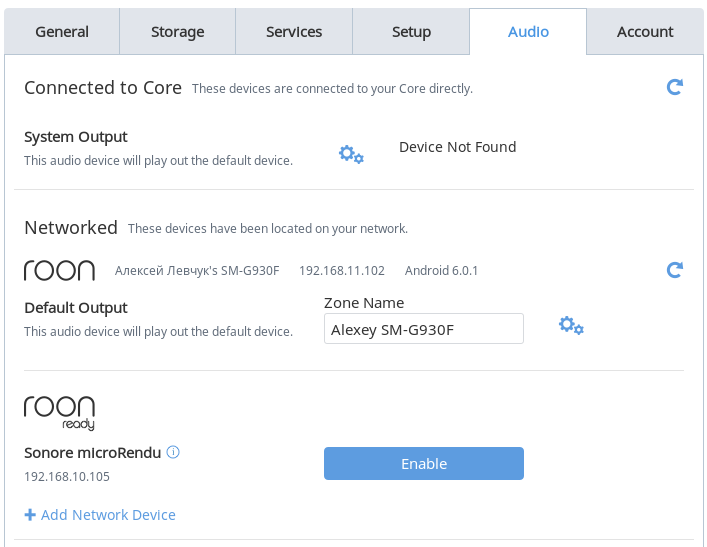Click the Device Not Found status text
This screenshot has width=707, height=547.
click(x=458, y=147)
